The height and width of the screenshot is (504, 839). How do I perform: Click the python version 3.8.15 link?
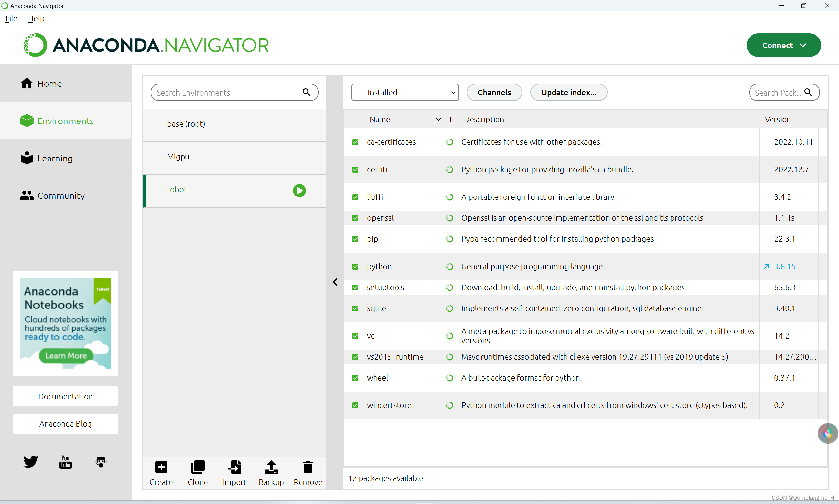(785, 267)
